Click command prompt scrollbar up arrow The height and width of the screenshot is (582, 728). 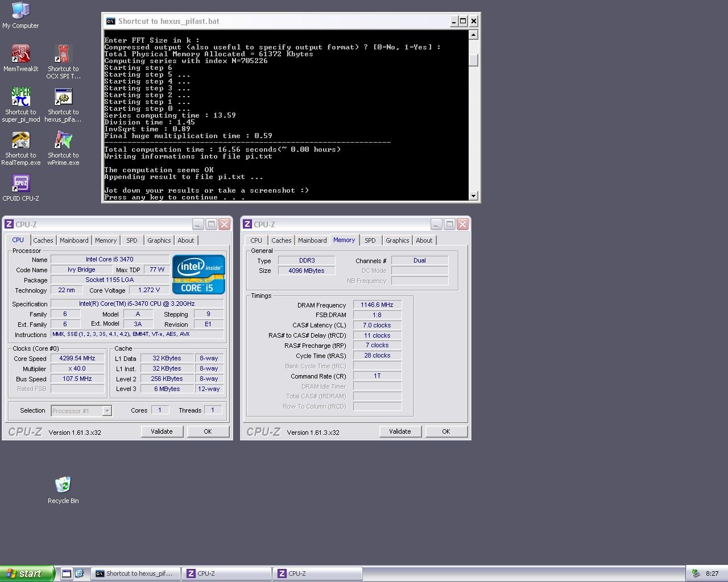(473, 35)
